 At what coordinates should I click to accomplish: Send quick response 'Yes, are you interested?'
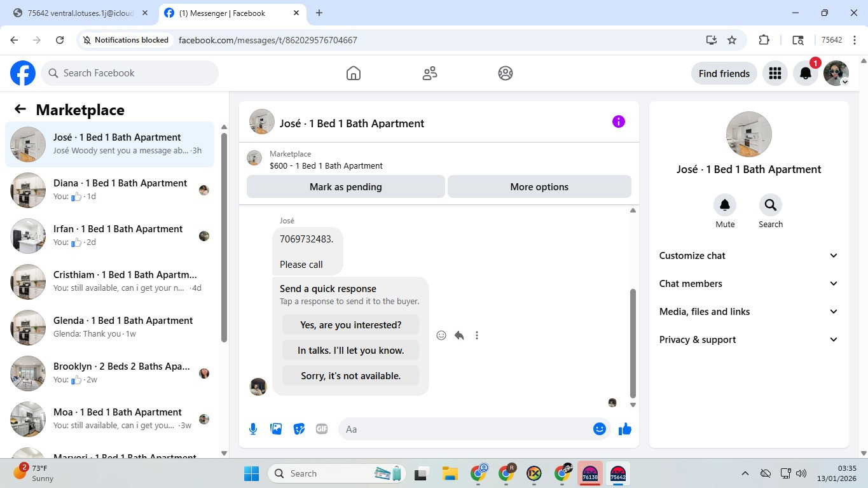(x=350, y=325)
